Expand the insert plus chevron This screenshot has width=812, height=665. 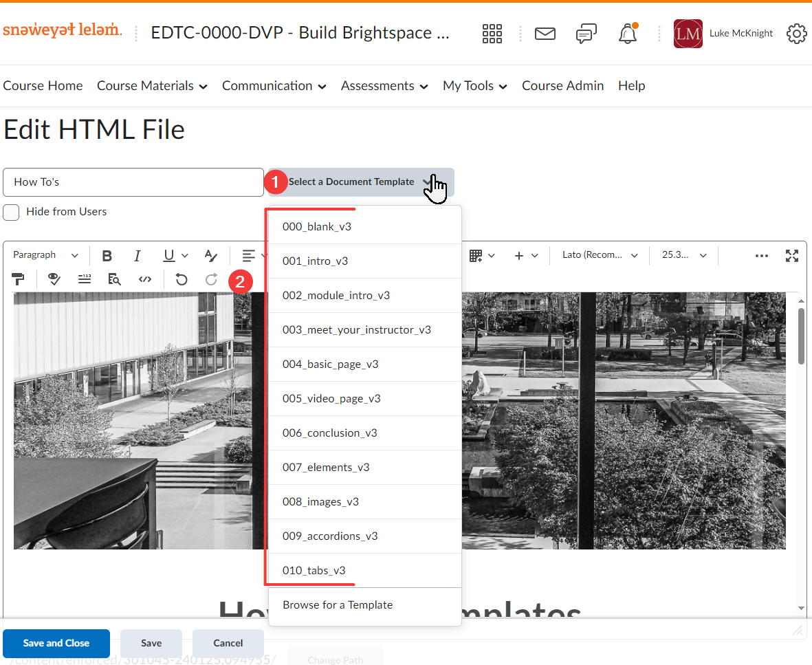point(535,255)
